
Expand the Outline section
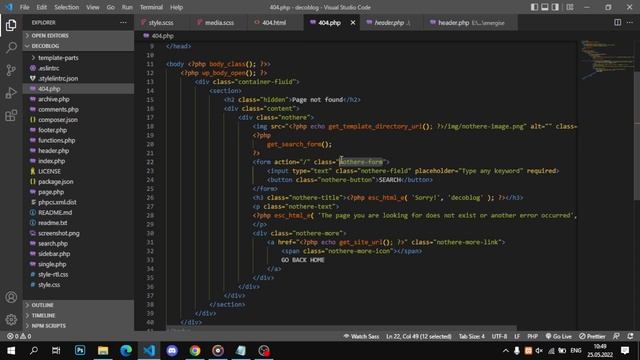coord(78,305)
